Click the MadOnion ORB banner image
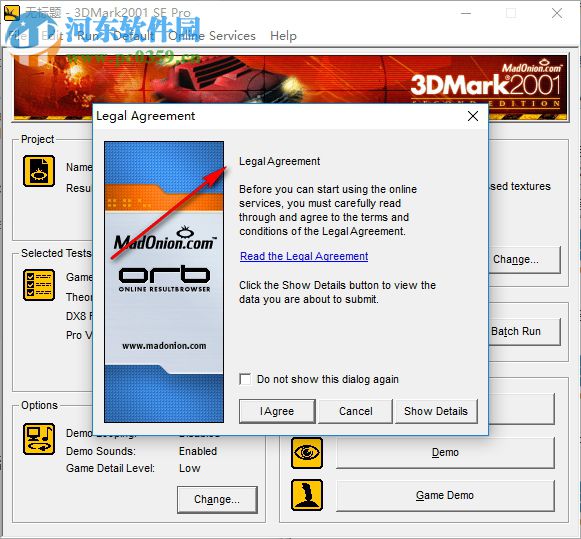 tap(164, 282)
